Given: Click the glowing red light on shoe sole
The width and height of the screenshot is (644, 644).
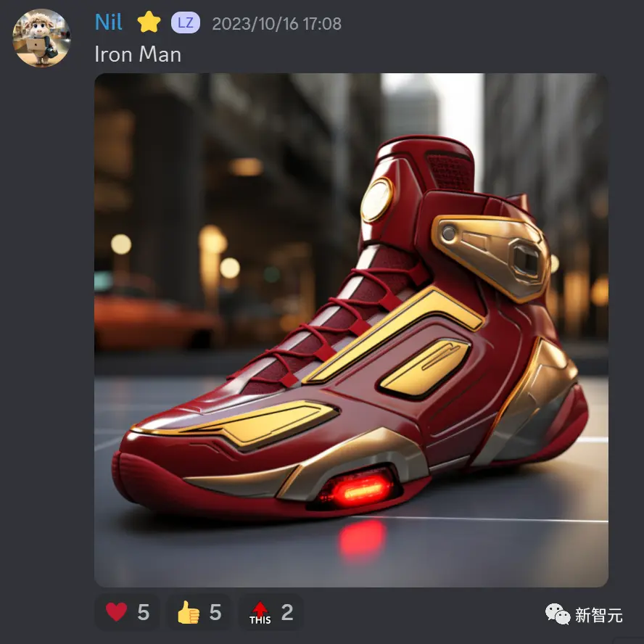Looking at the screenshot, I should point(360,490).
